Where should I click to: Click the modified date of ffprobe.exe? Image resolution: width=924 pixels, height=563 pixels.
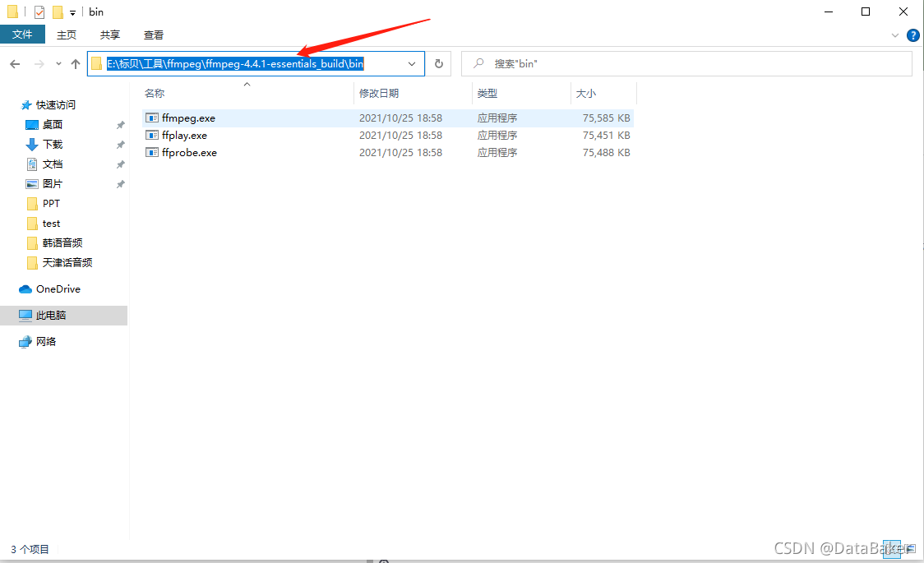coord(400,153)
